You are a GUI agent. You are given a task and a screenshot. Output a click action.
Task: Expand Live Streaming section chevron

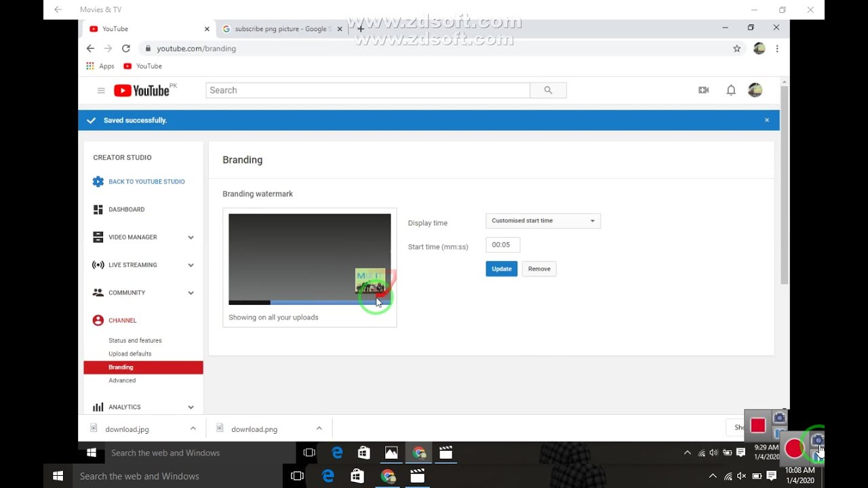coord(191,265)
